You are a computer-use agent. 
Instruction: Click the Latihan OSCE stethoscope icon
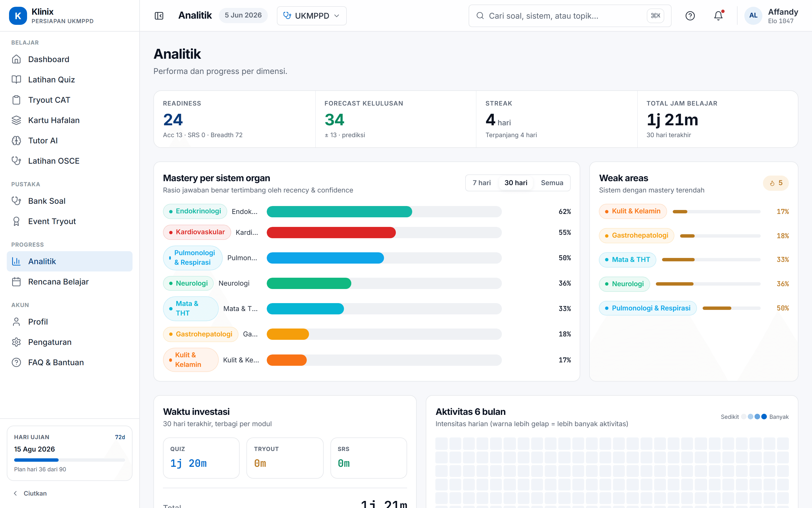(x=16, y=161)
